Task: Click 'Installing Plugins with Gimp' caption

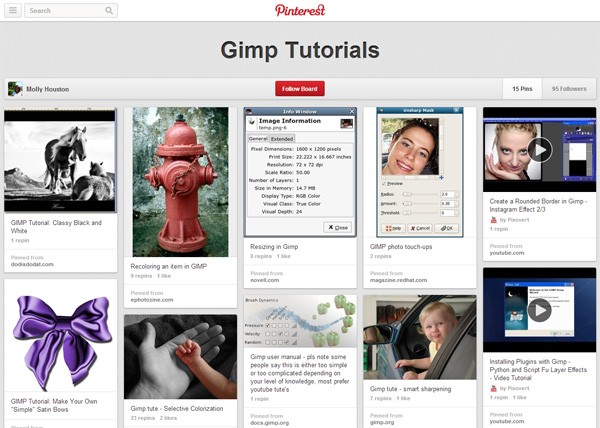Action: pos(538,369)
